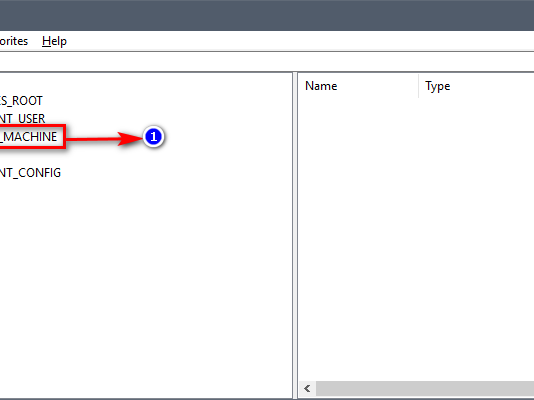534x400 pixels.
Task: Click the left scroll arrow of values pane
Action: pos(307,388)
